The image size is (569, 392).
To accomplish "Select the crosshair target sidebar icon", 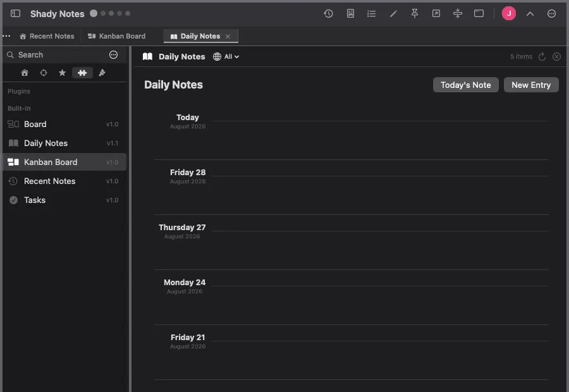I will coord(44,73).
